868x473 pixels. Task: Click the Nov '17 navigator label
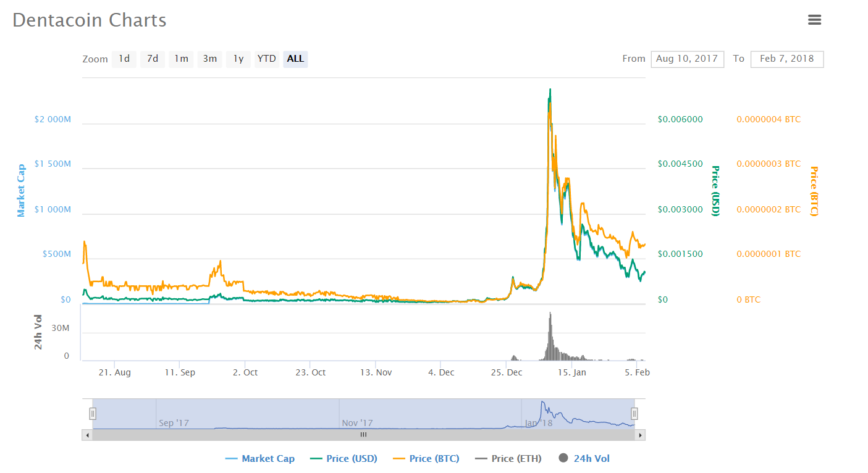pyautogui.click(x=357, y=423)
